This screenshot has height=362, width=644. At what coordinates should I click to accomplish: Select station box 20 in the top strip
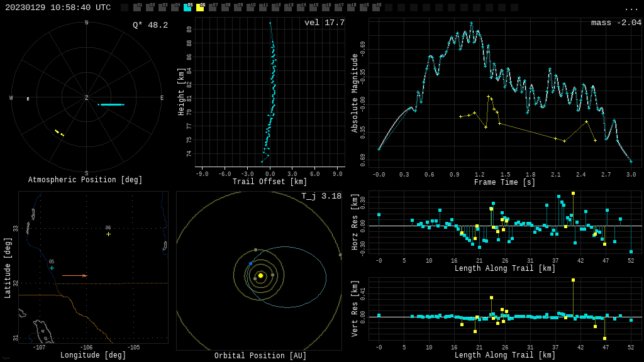tap(377, 8)
